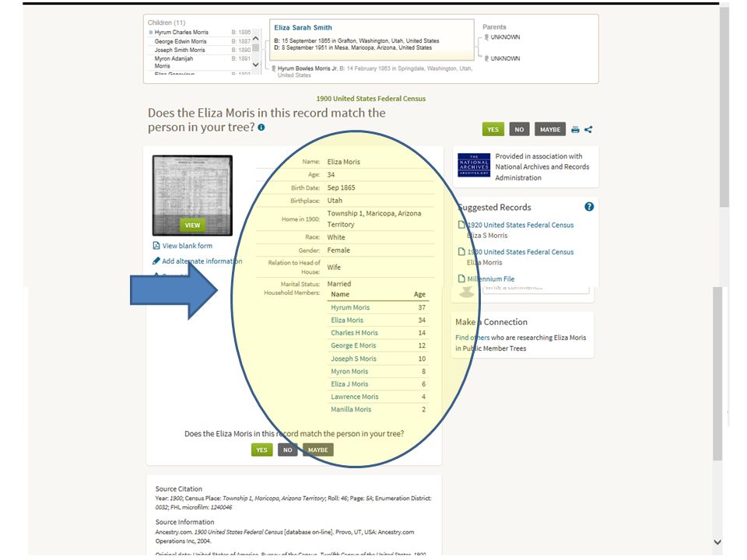Open the census record image thumbnail
The image size is (747, 560).
point(192,195)
